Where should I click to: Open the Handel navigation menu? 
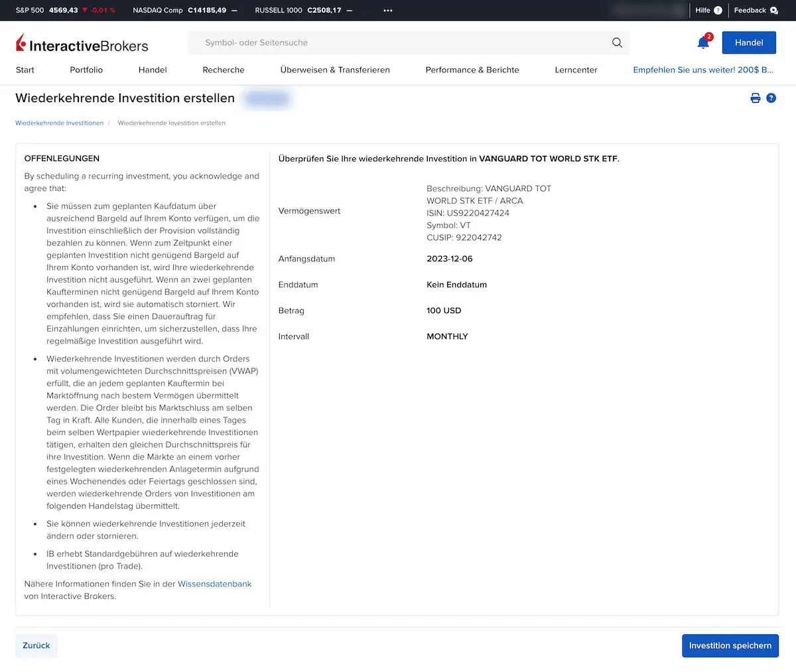point(153,70)
